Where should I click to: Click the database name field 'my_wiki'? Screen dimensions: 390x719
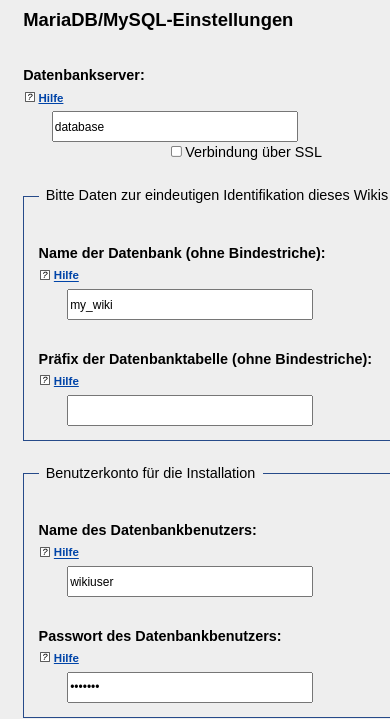pos(190,304)
